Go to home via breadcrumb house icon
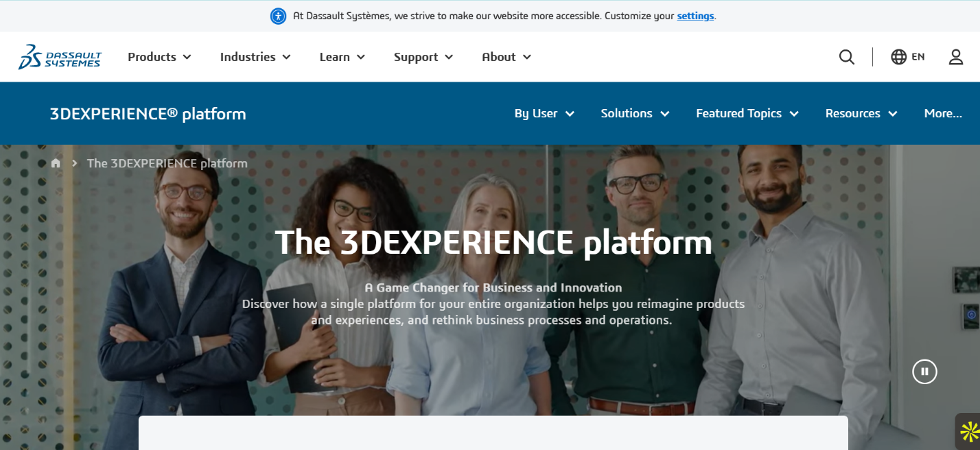The height and width of the screenshot is (450, 980). [x=56, y=163]
